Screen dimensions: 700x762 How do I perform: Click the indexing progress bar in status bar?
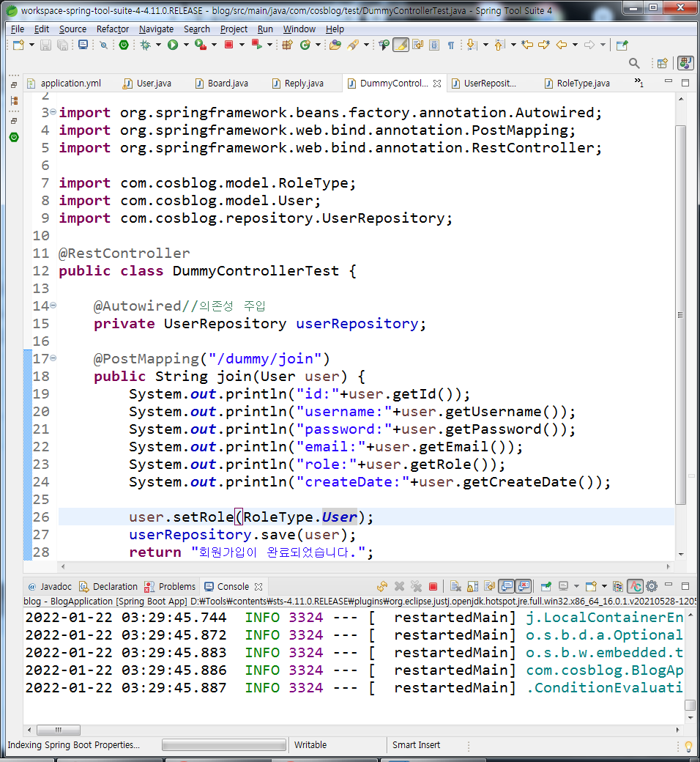(x=224, y=745)
